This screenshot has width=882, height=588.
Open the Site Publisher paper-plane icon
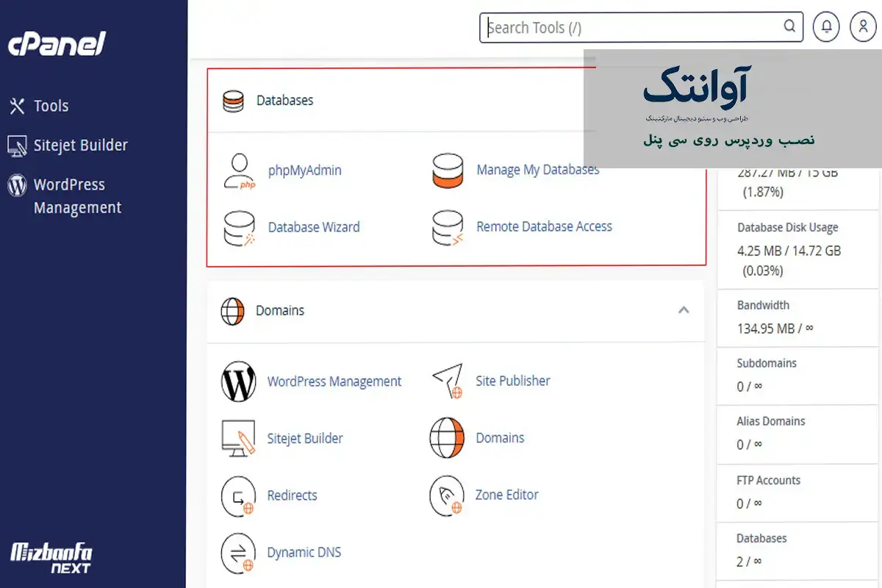448,381
